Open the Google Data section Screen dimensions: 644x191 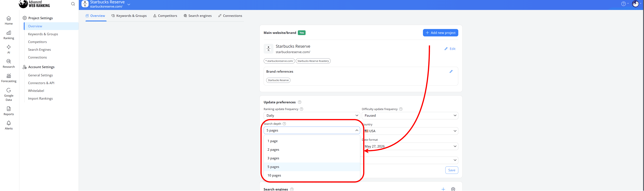pos(9,95)
